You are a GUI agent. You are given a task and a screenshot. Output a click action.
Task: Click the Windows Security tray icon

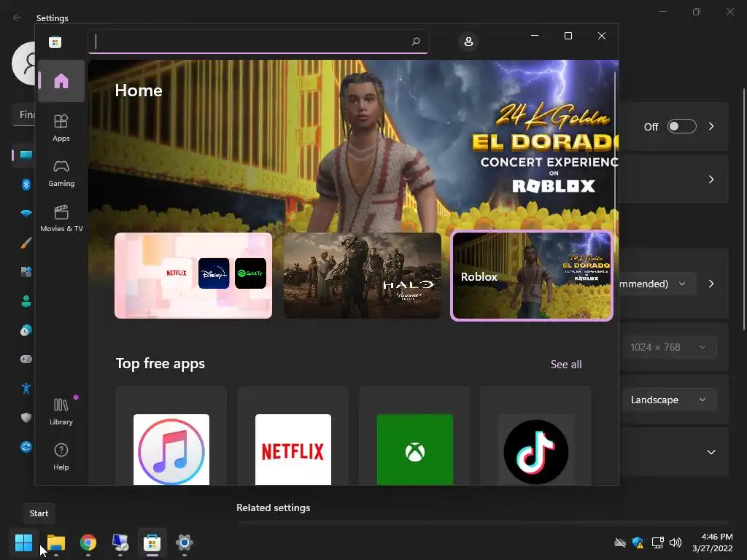click(638, 542)
